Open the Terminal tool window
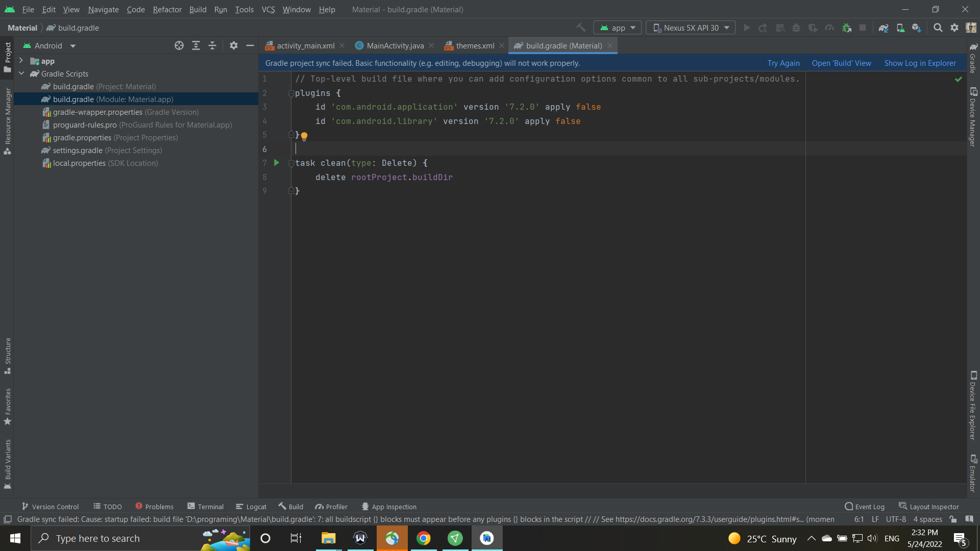Viewport: 980px width, 551px height. 206,506
